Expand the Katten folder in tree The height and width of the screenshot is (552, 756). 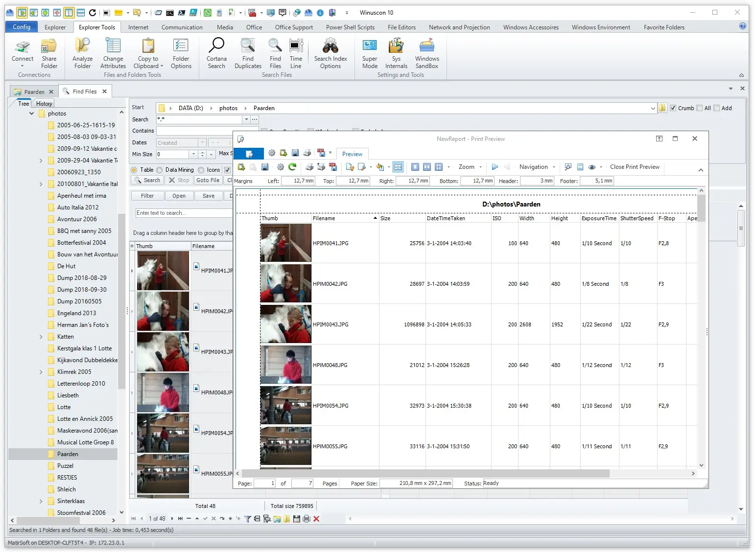[41, 337]
